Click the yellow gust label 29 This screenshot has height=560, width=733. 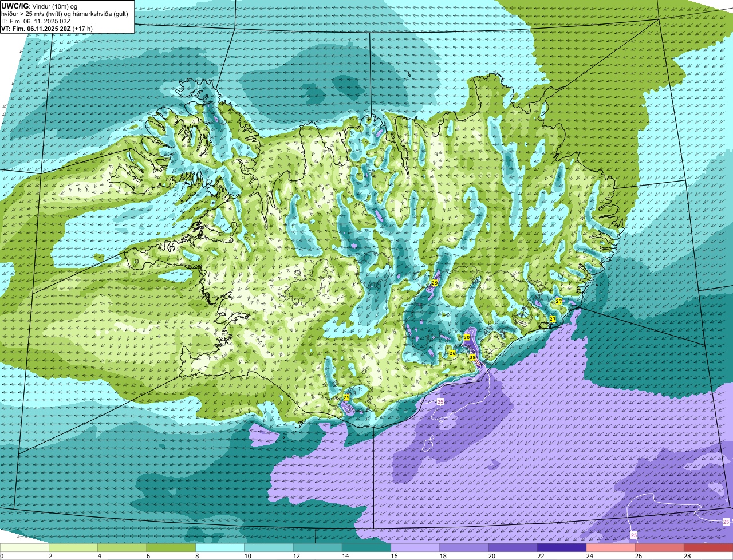point(435,283)
